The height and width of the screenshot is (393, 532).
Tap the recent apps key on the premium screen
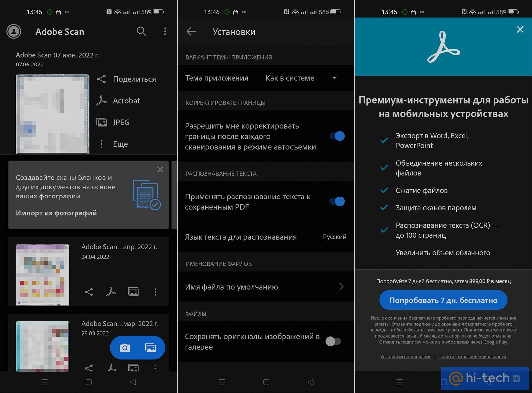click(x=400, y=382)
